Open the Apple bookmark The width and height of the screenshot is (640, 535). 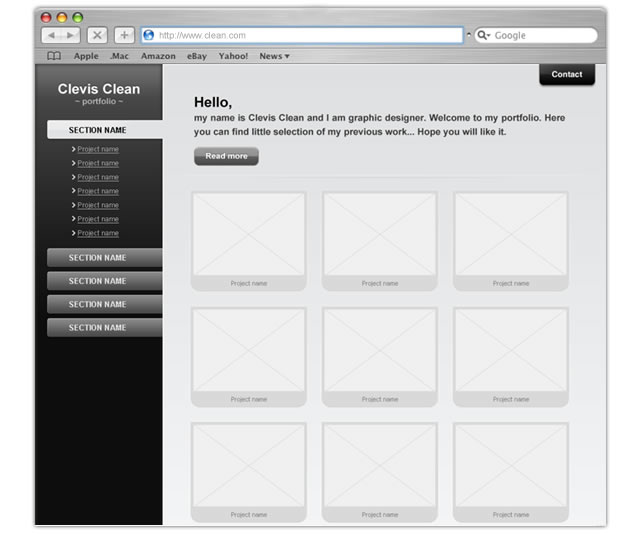point(86,56)
